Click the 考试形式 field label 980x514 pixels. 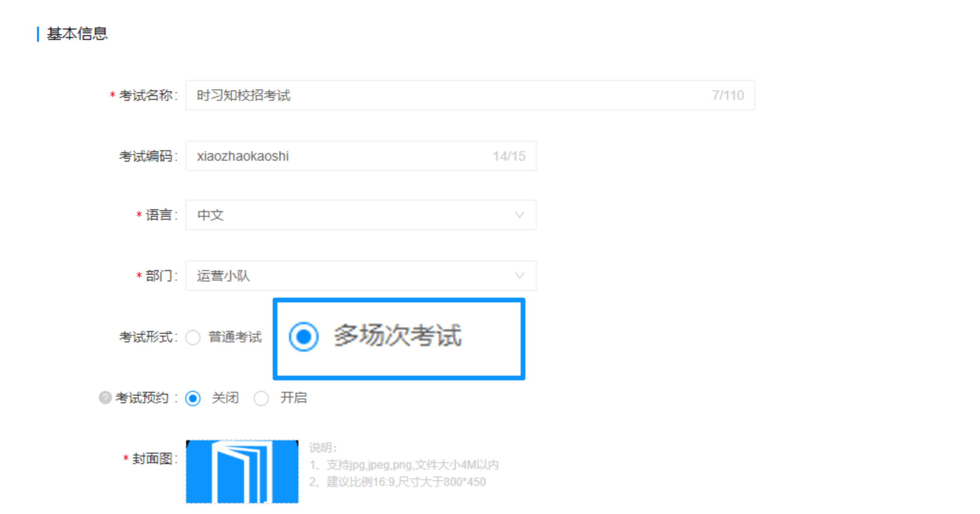tap(145, 337)
